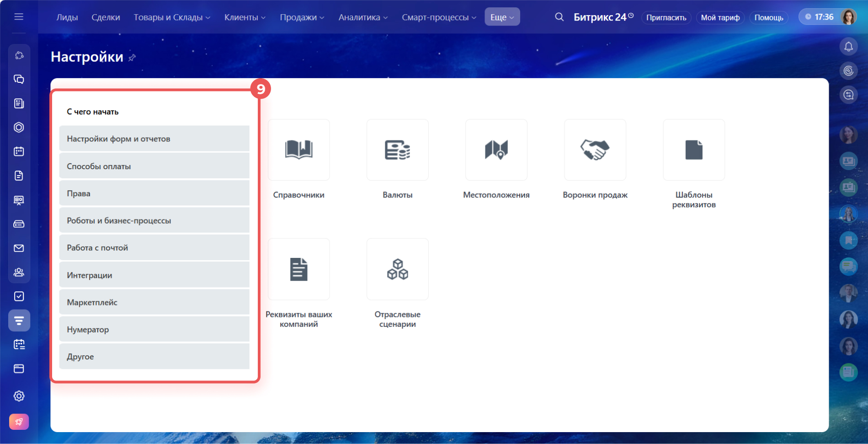The height and width of the screenshot is (444, 868).
Task: Open the Отраслевые сценарии cubes tile
Action: pos(397,269)
